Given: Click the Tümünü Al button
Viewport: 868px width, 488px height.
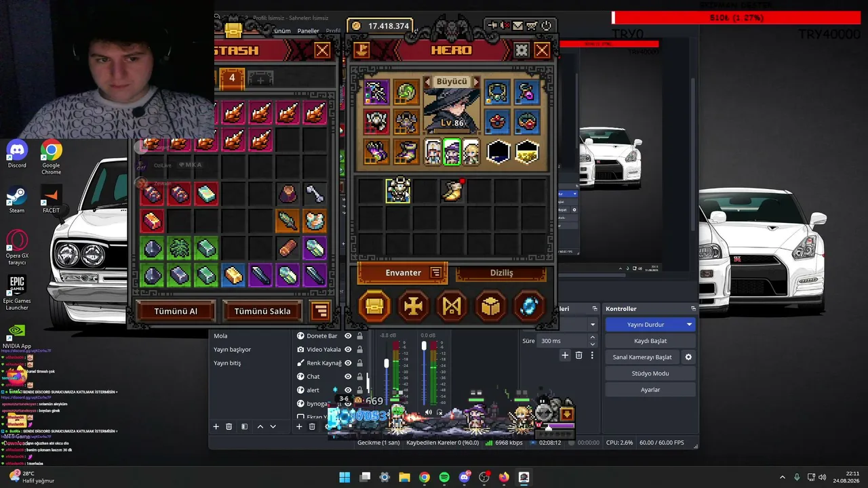Looking at the screenshot, I should click(x=176, y=311).
